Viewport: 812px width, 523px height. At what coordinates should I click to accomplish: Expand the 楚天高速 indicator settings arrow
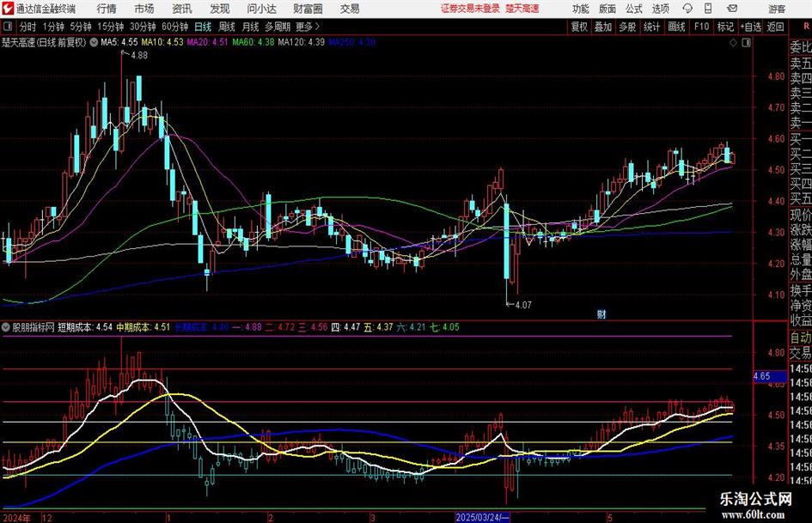94,42
